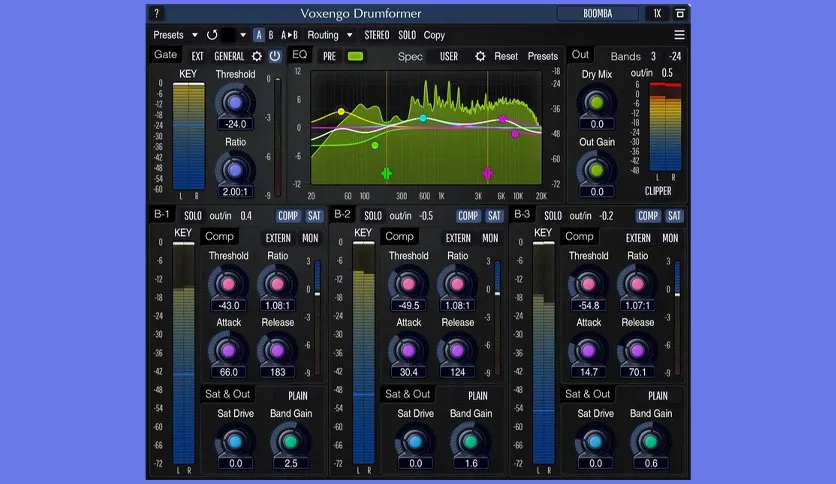The height and width of the screenshot is (484, 836).
Task: Open the Presets dropdown menu
Action: 175,35
